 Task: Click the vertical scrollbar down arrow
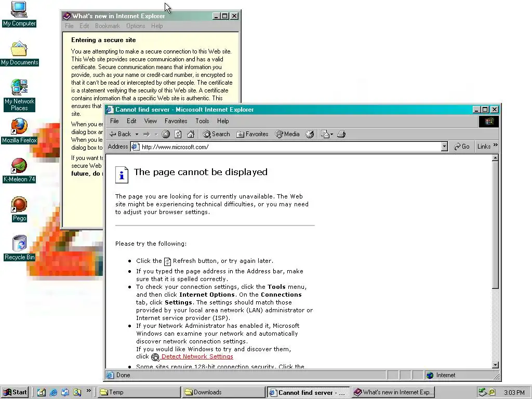[x=495, y=365]
